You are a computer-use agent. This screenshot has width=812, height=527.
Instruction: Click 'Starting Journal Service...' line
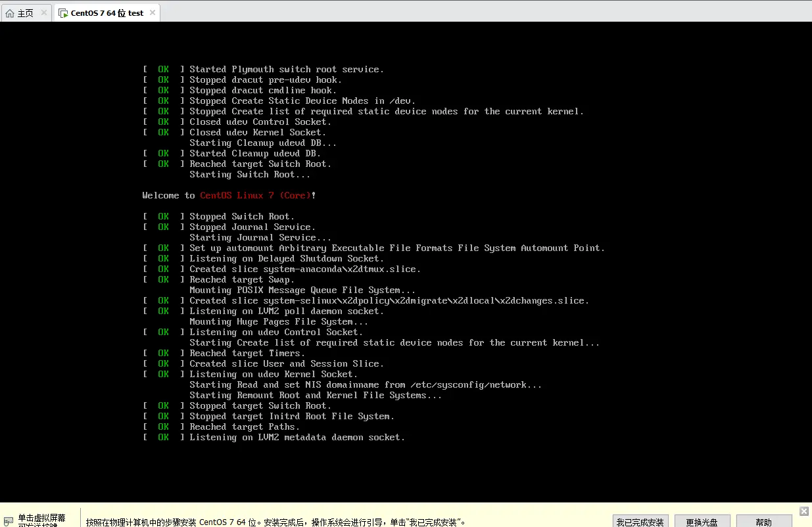click(x=260, y=237)
